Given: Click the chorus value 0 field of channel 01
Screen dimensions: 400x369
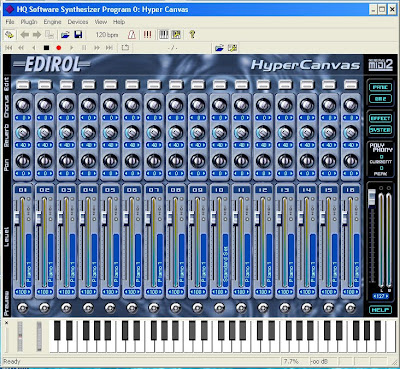Looking at the screenshot, I should click(x=23, y=118).
